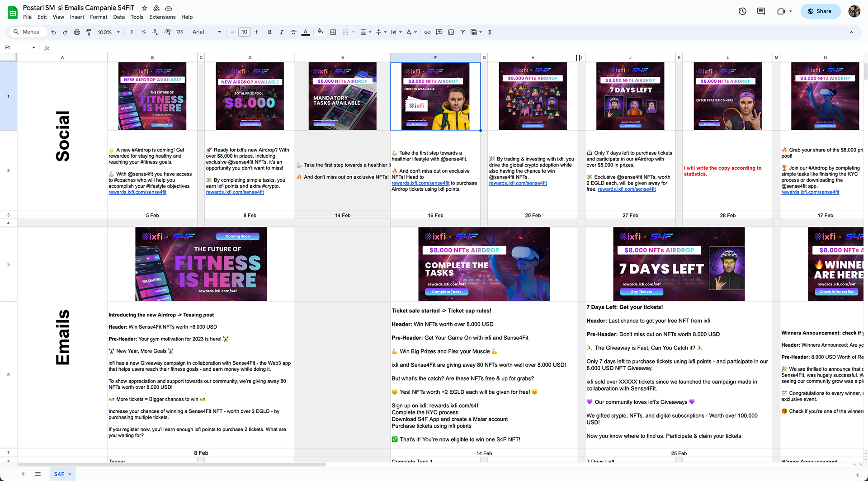Screen dimensions: 868x481
Task: Open vertical align dropdown
Action: pyautogui.click(x=381, y=32)
